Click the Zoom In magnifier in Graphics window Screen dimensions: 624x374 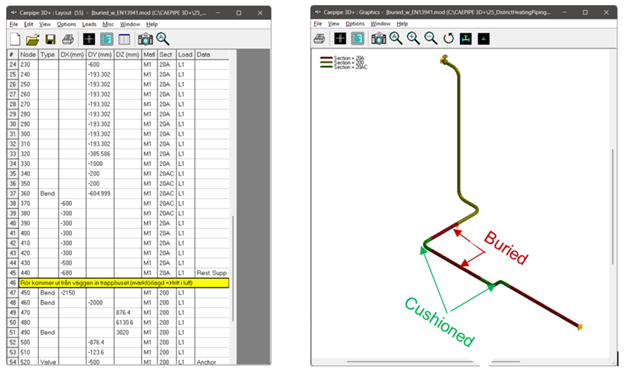pos(413,39)
